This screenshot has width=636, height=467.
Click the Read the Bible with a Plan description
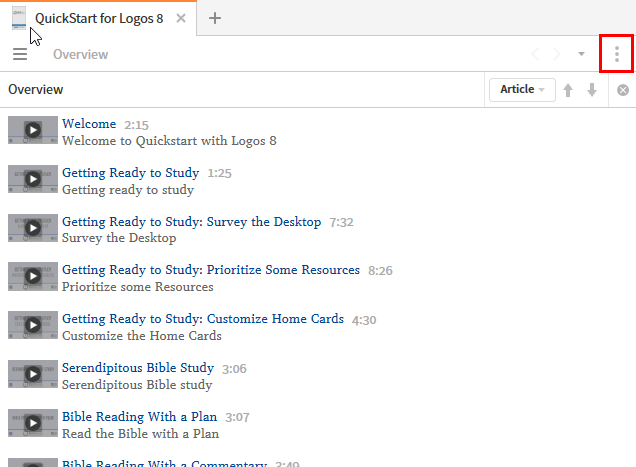(x=140, y=434)
